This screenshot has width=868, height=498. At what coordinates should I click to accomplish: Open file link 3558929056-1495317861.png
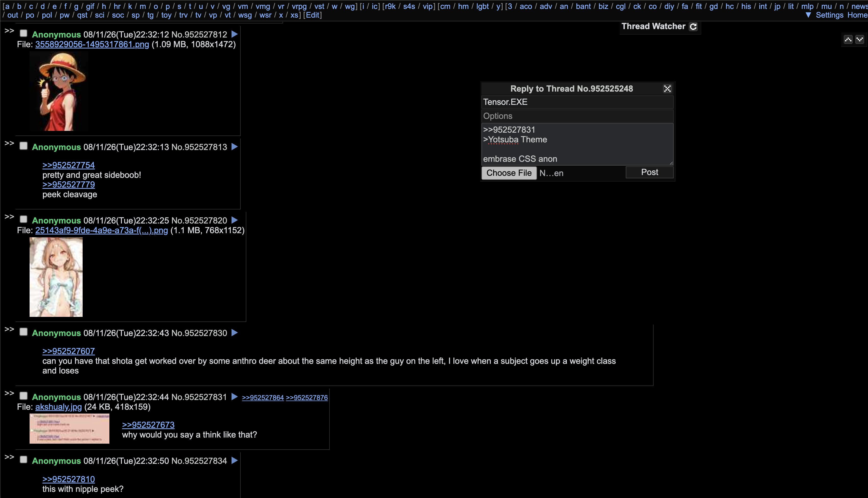pos(92,44)
